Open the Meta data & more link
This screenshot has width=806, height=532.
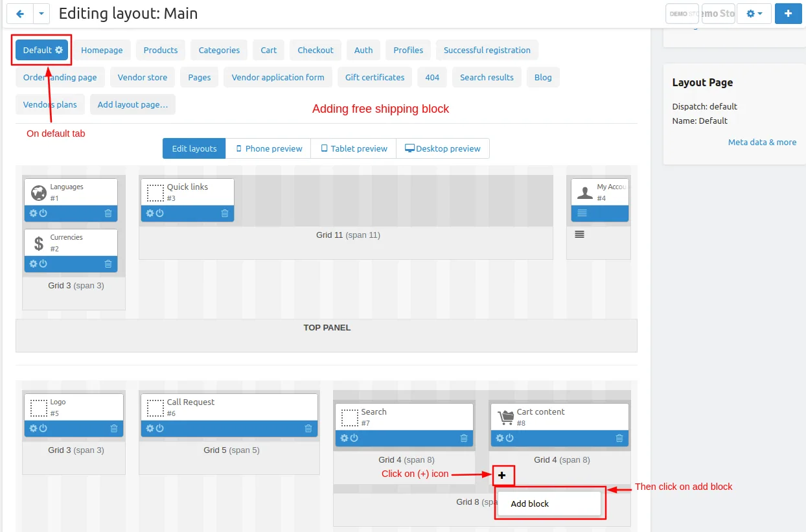click(x=762, y=142)
